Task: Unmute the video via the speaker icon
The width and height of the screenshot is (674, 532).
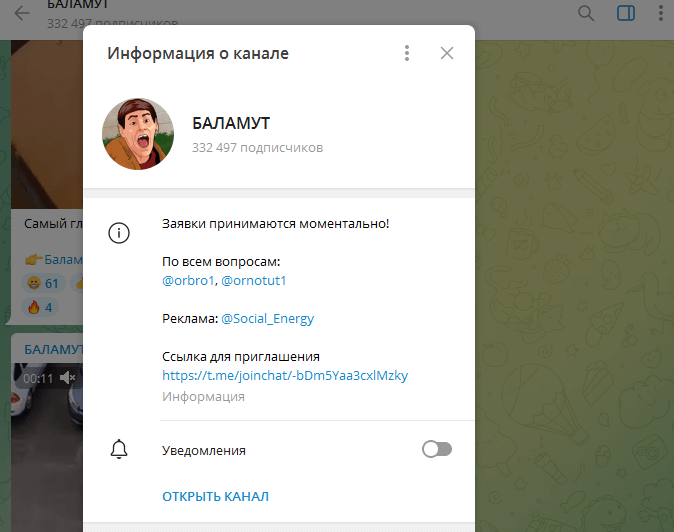Action: pyautogui.click(x=68, y=378)
